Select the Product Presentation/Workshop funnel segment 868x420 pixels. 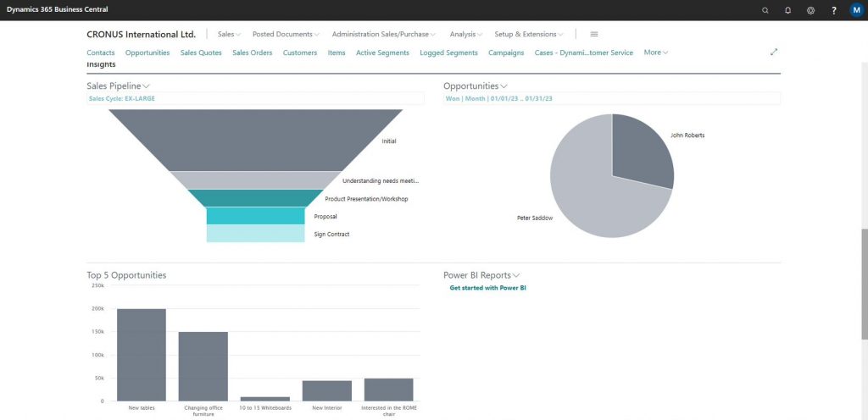(255, 198)
